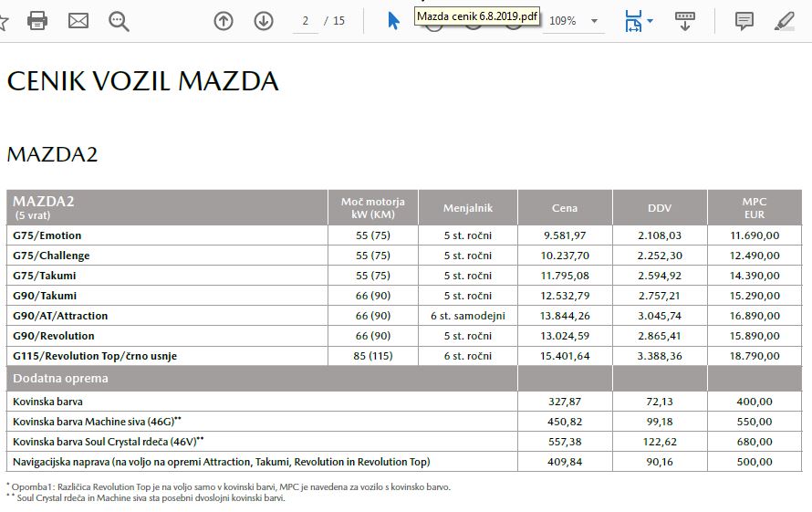Click '55 (75)' in G75/Emotion row

click(373, 235)
